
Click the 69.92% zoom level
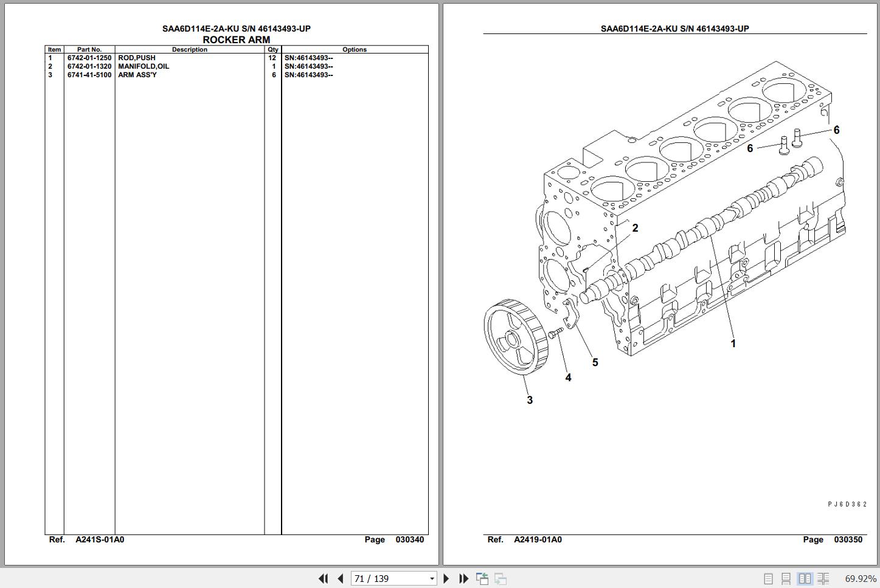(x=861, y=579)
